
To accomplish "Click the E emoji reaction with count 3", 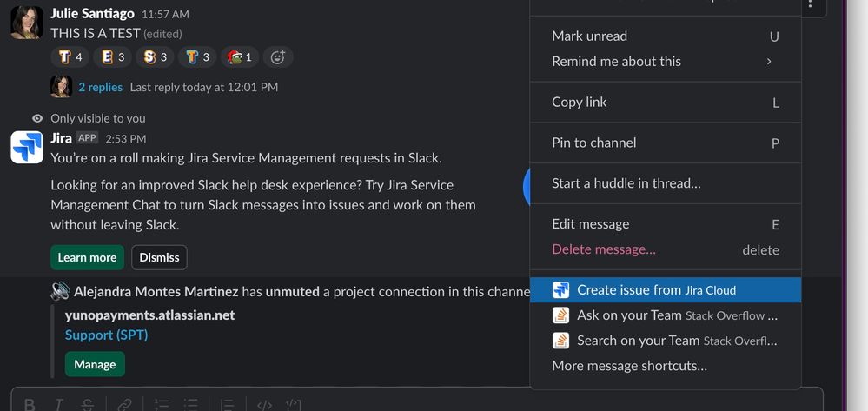I will (x=112, y=57).
